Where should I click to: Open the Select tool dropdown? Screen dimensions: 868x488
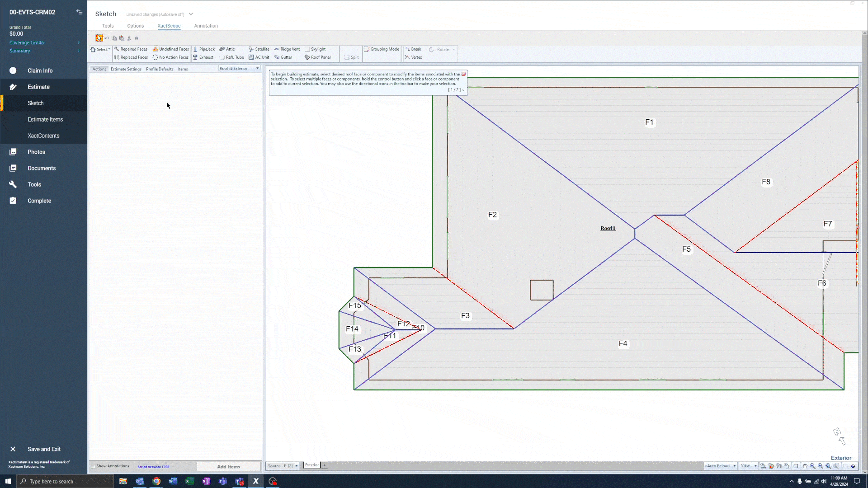pyautogui.click(x=100, y=49)
